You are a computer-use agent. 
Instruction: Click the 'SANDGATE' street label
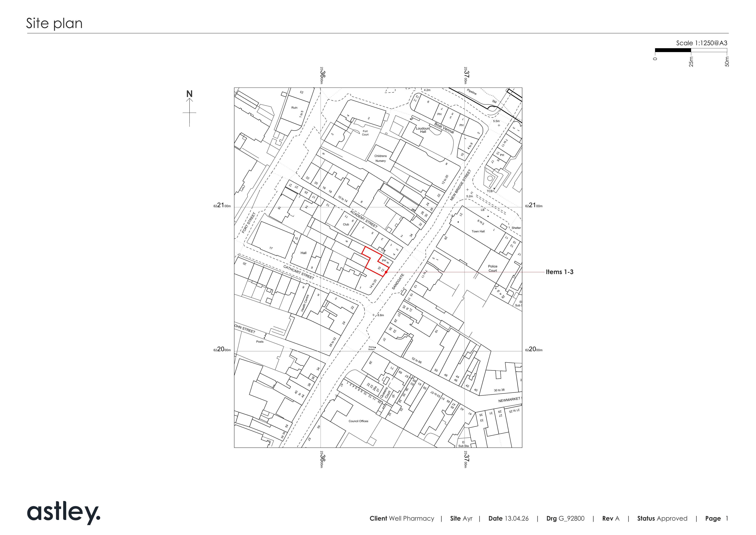[x=398, y=281]
